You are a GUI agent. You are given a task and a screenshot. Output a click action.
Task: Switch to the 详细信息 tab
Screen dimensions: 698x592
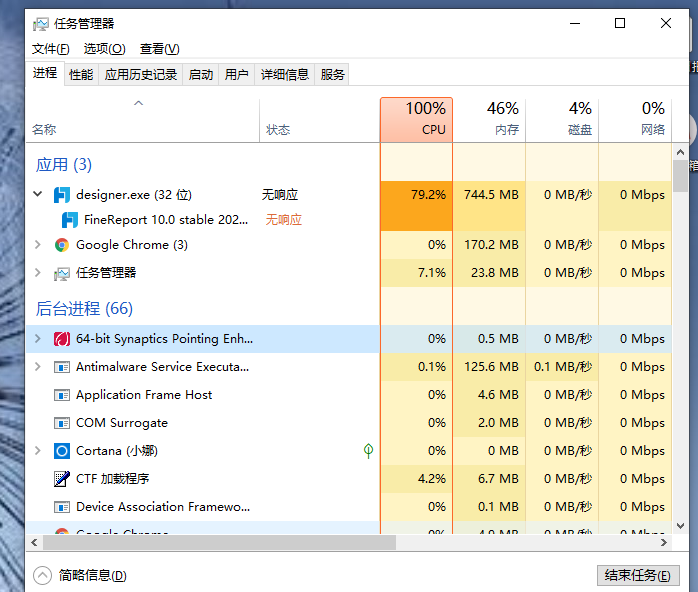click(284, 74)
